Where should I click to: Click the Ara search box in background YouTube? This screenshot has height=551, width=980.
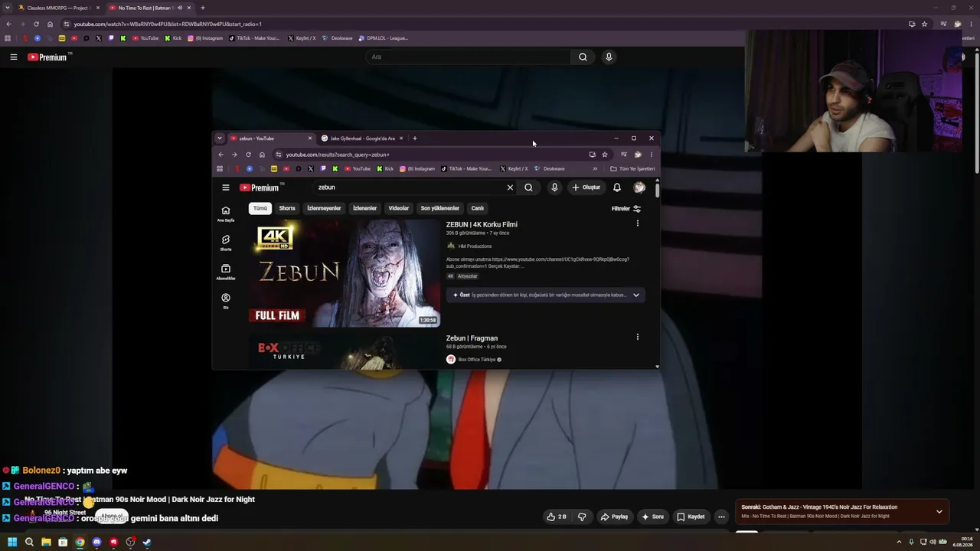[469, 57]
